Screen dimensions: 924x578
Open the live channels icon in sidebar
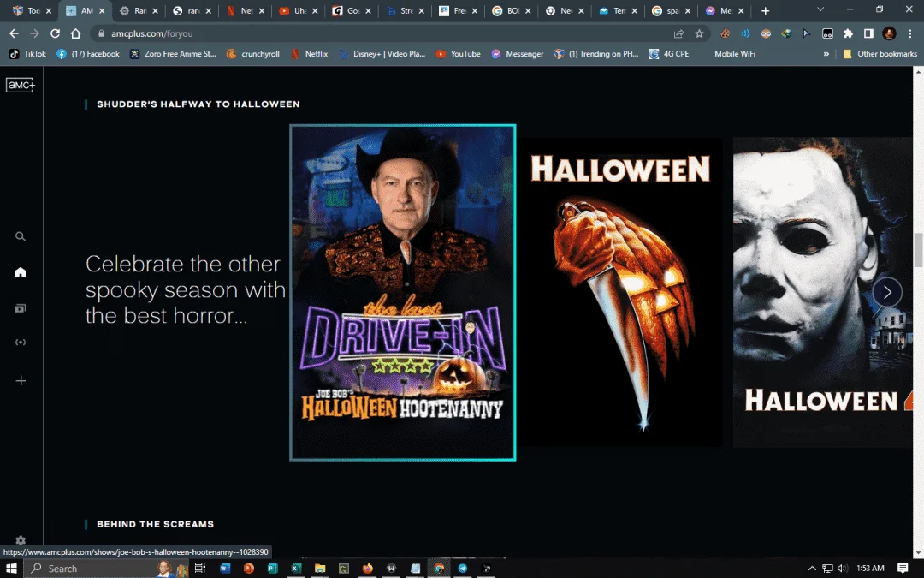(21, 342)
